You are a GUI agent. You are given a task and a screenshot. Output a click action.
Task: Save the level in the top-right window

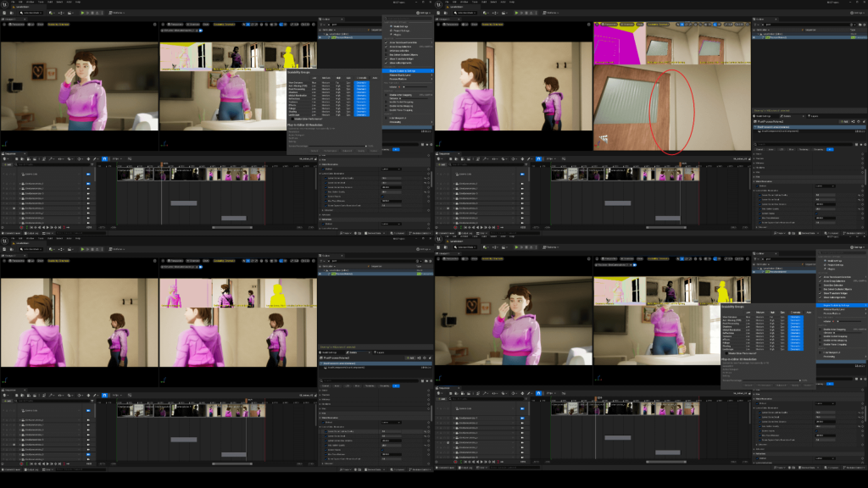click(439, 13)
